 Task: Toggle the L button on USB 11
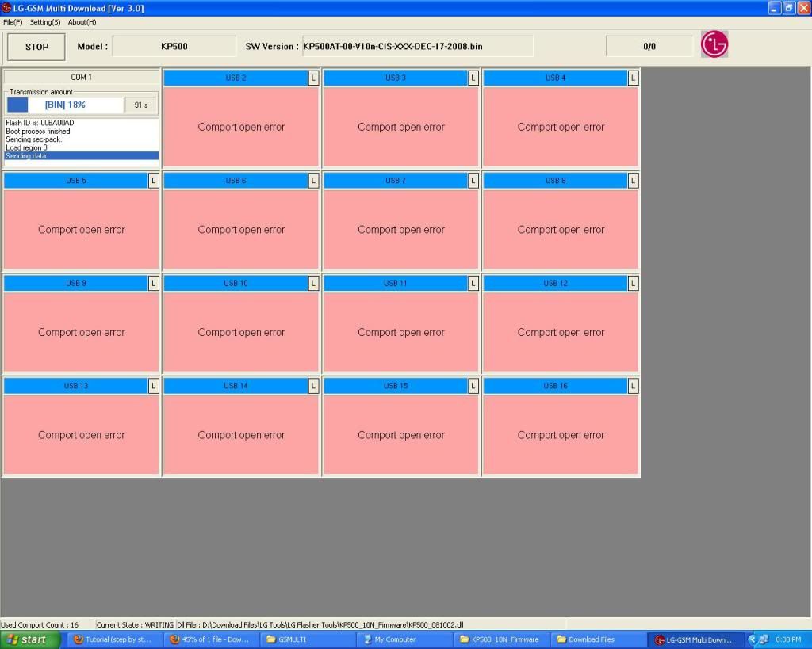click(x=473, y=283)
